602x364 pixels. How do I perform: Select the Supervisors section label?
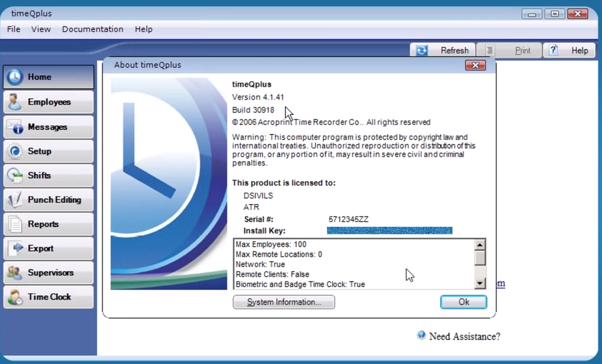[x=51, y=273]
